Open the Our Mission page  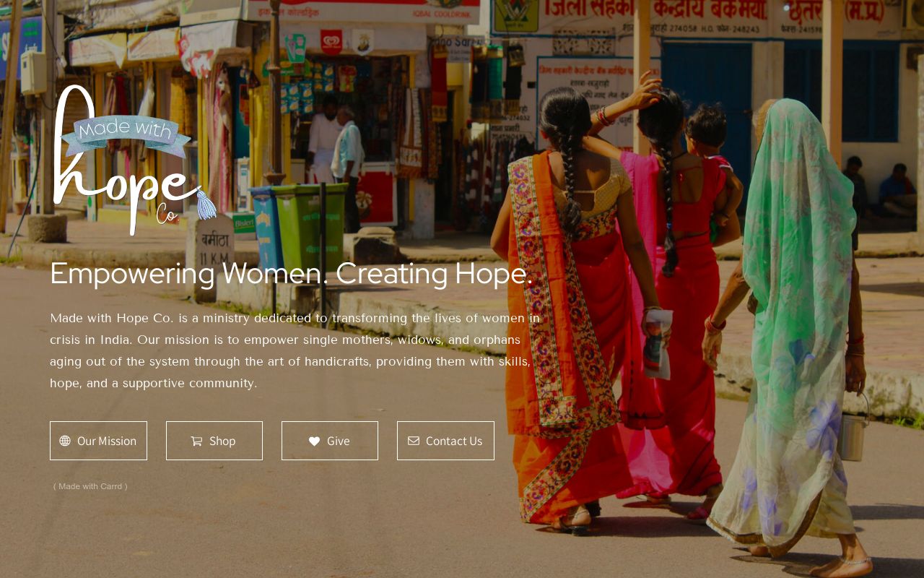point(98,441)
